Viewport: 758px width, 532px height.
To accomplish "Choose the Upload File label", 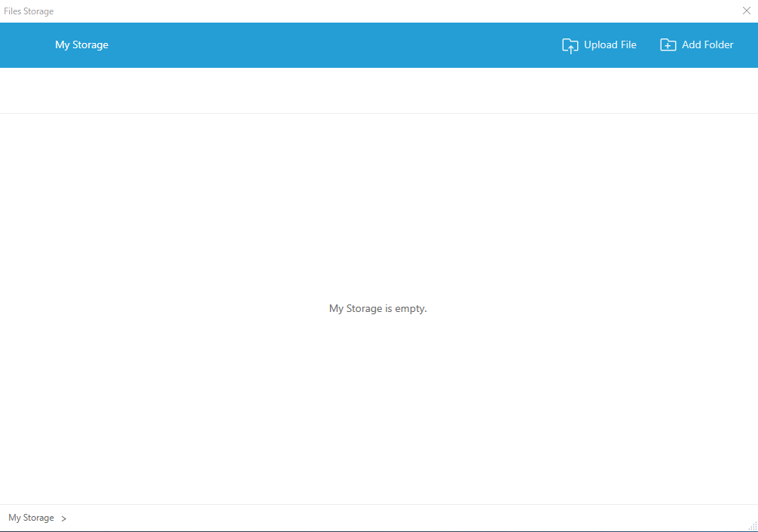I will (610, 45).
